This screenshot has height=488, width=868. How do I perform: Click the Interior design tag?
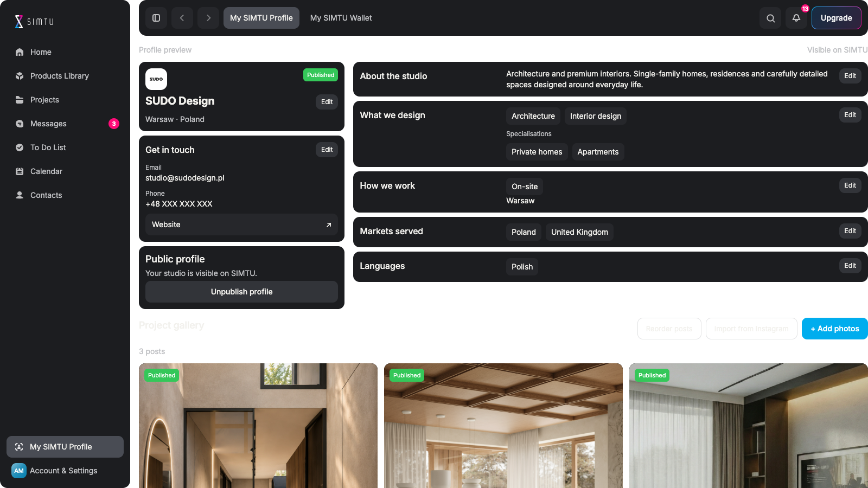click(x=596, y=116)
